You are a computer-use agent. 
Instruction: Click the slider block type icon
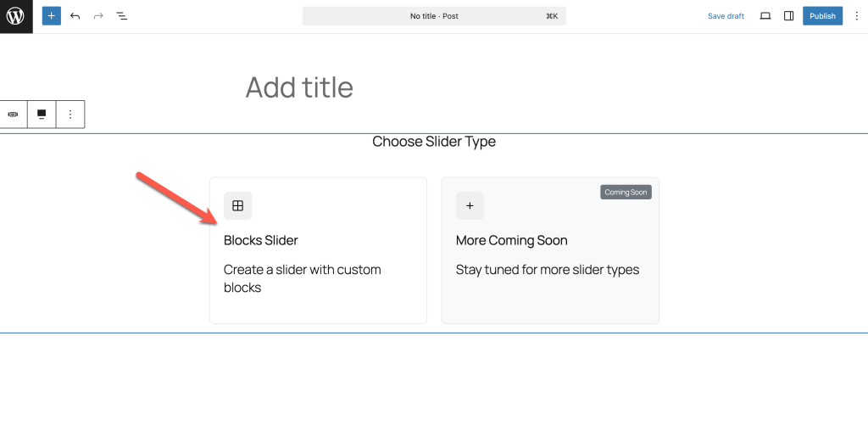pos(13,115)
